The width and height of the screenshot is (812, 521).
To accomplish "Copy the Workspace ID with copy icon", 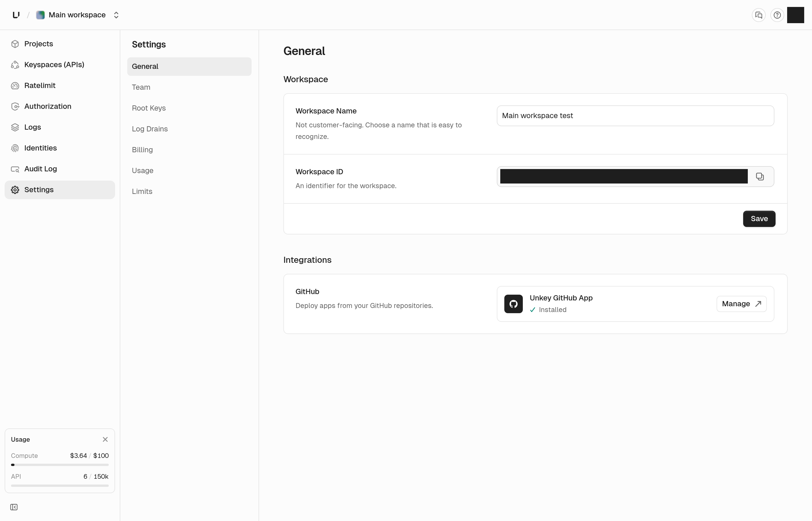I will (x=760, y=177).
